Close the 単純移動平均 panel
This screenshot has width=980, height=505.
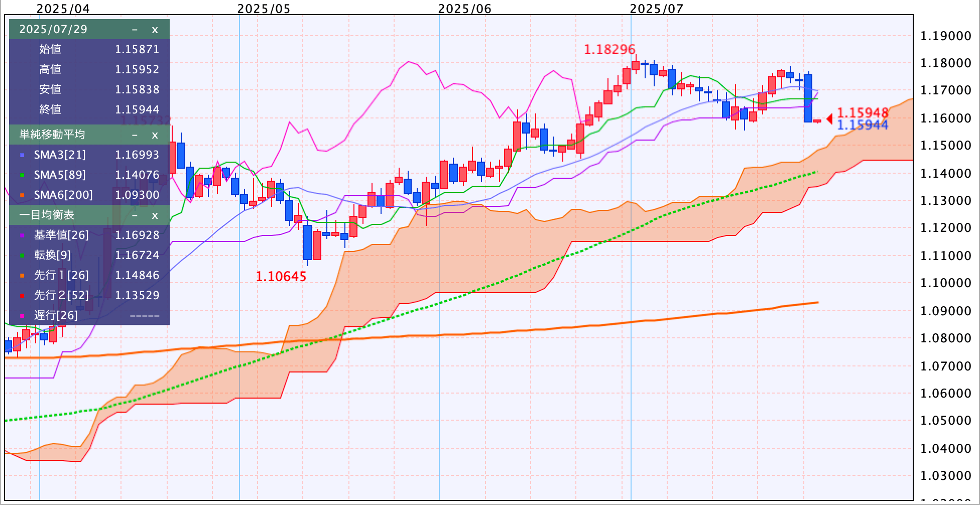[155, 135]
